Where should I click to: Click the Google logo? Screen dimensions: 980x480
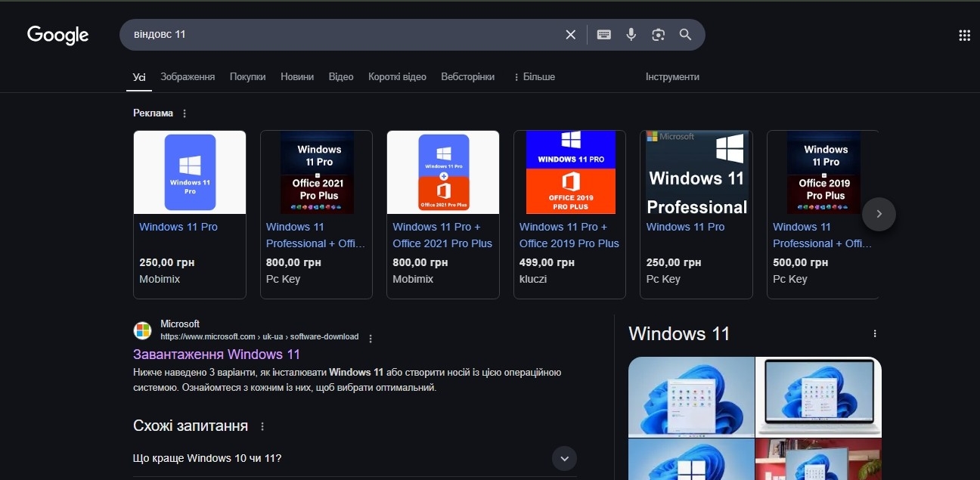(x=58, y=35)
